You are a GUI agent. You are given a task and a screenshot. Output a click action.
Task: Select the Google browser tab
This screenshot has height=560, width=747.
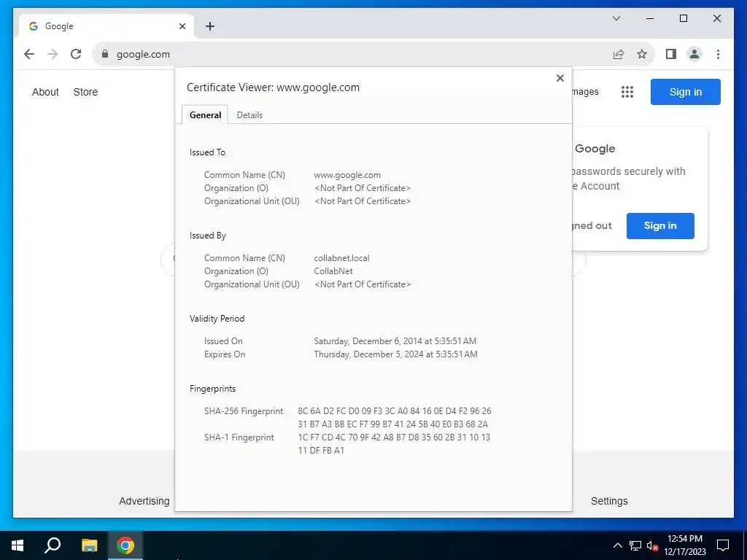click(107, 26)
